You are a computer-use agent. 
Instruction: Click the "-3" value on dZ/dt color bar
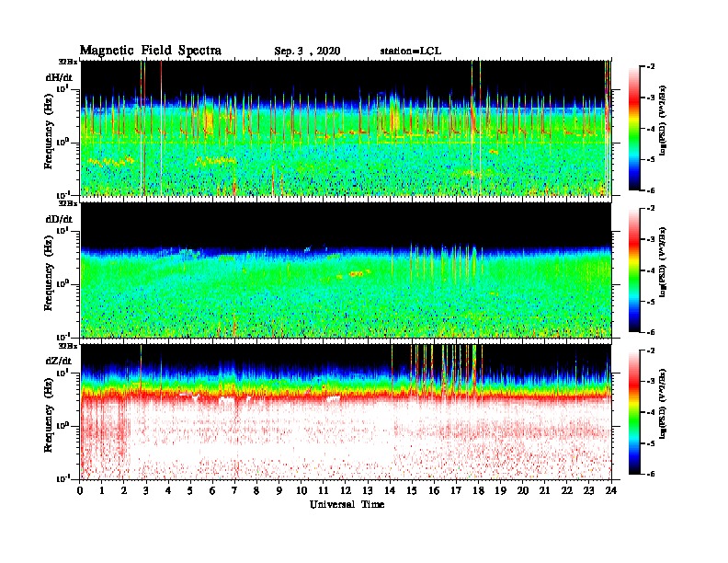coord(650,382)
